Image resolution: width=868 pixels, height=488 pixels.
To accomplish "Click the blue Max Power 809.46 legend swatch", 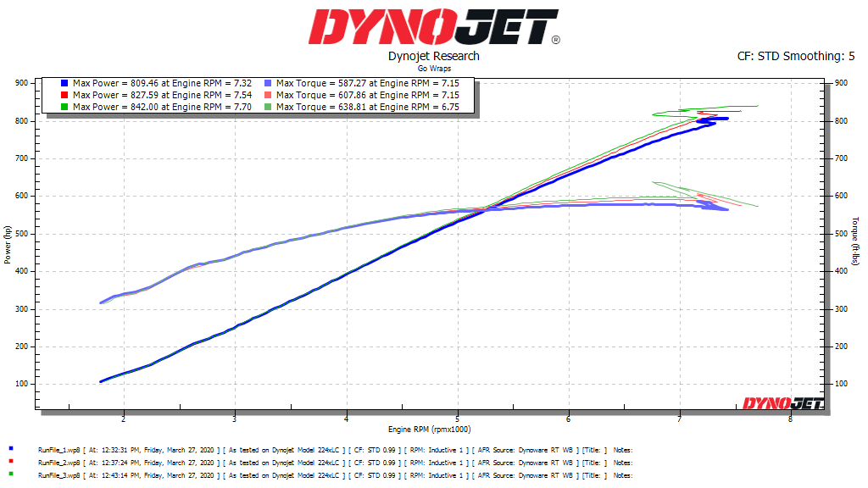I will pos(64,83).
